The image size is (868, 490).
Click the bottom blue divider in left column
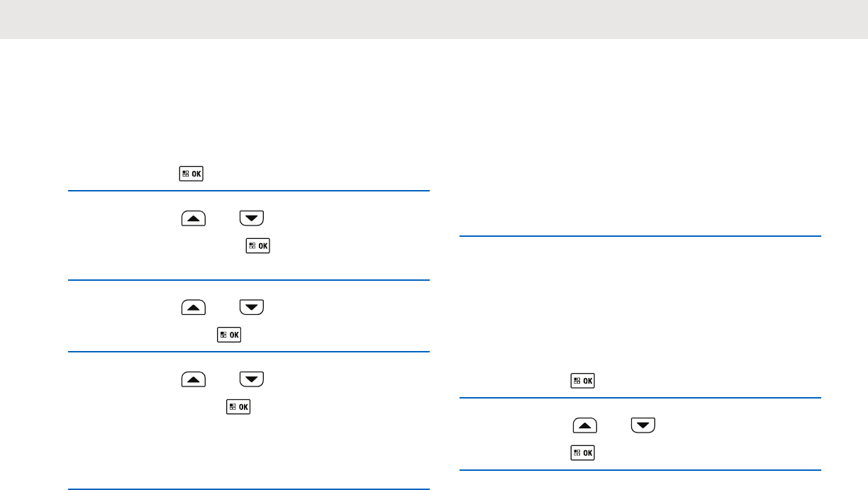(249, 489)
